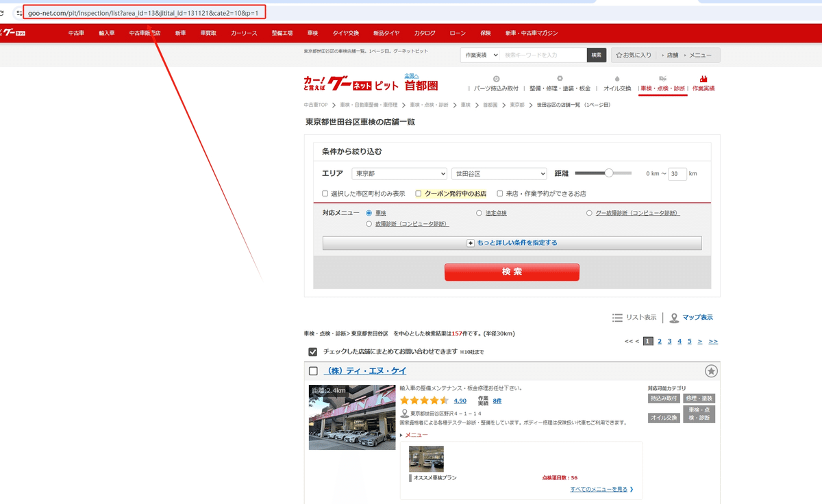Open the 東京都 prefecture dropdown
The image size is (822, 504).
tap(399, 174)
